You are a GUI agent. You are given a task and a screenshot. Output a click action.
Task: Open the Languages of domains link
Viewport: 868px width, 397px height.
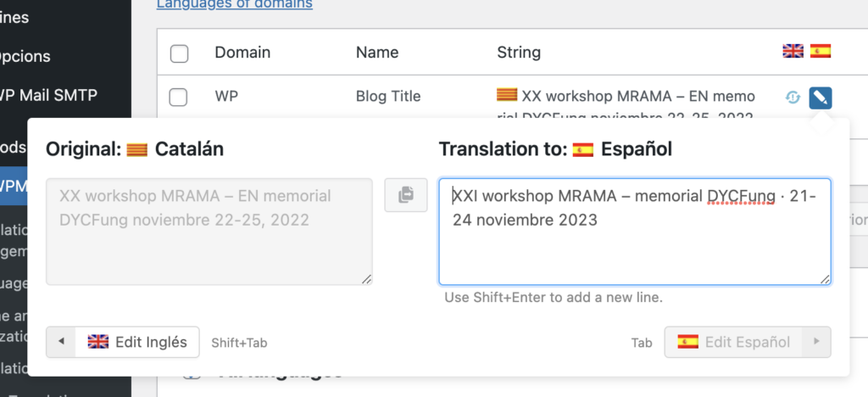point(235,4)
